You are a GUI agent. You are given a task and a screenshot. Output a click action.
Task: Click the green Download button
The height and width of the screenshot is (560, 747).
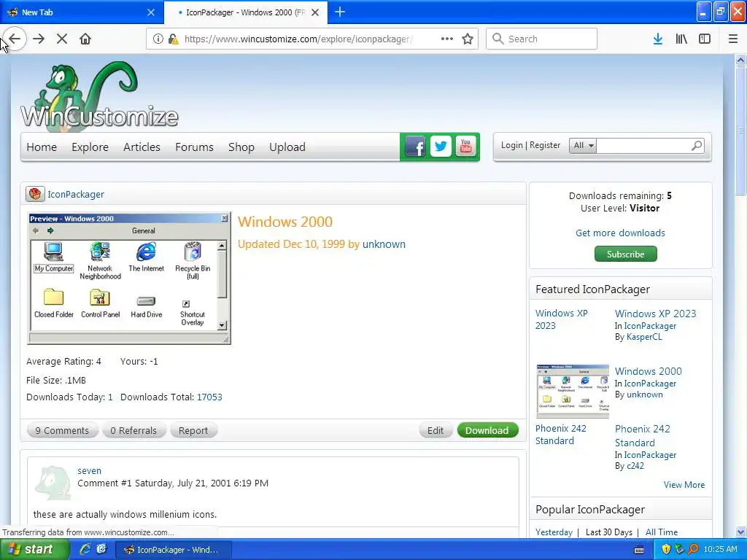(487, 430)
